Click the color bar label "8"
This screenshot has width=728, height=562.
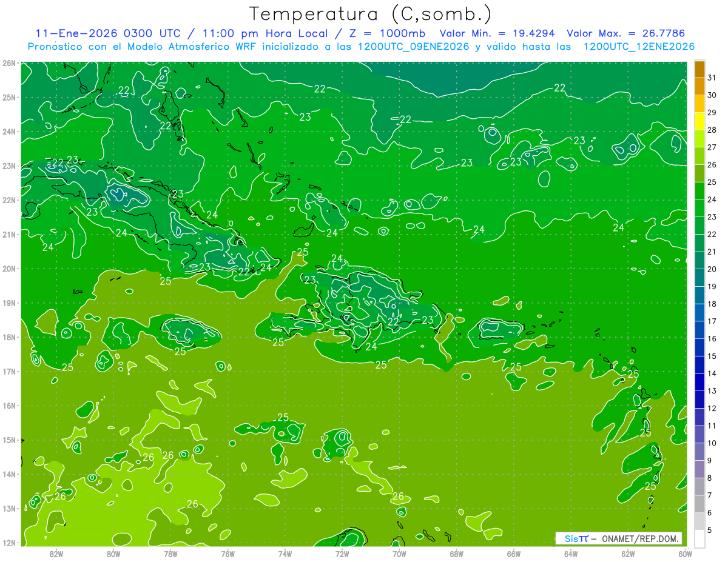point(710,478)
